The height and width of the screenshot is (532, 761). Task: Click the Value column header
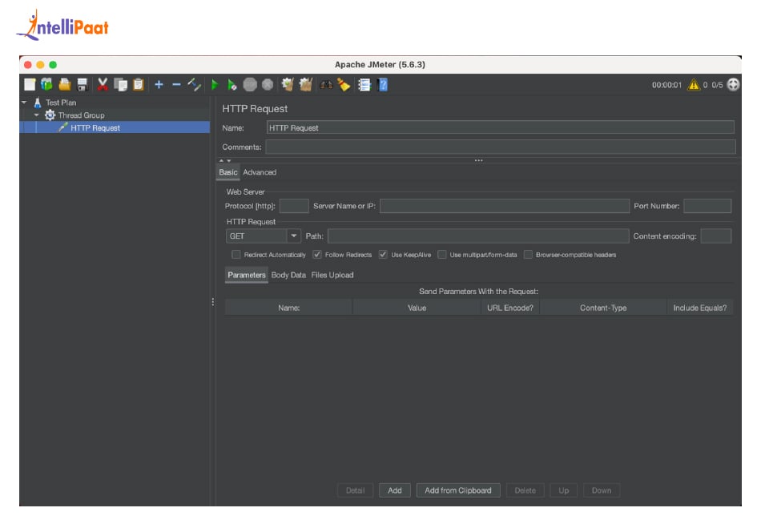tap(417, 308)
